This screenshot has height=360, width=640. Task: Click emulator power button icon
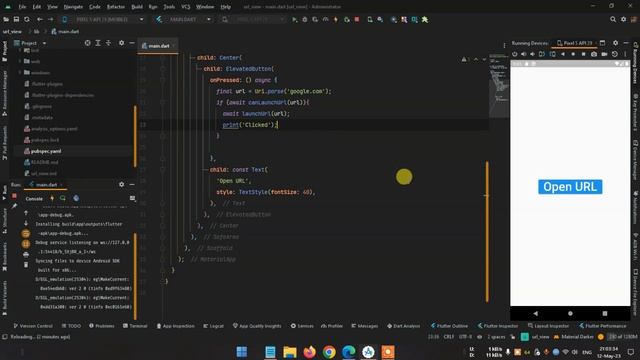coord(515,54)
